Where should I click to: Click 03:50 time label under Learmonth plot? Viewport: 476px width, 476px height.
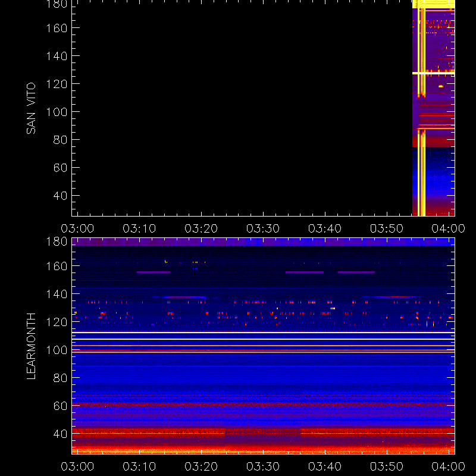coord(387,466)
